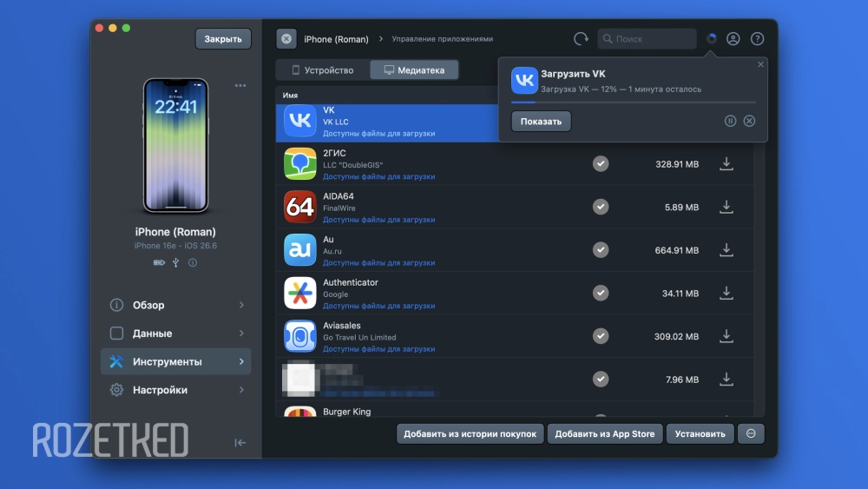This screenshot has width=868, height=489.
Task: Collapse the sidebar with arrow icon
Action: (240, 442)
